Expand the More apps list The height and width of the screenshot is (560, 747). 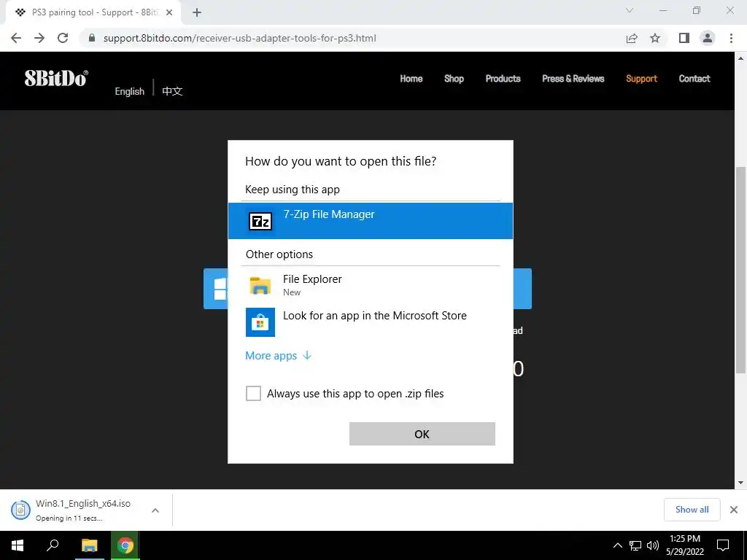tap(278, 356)
